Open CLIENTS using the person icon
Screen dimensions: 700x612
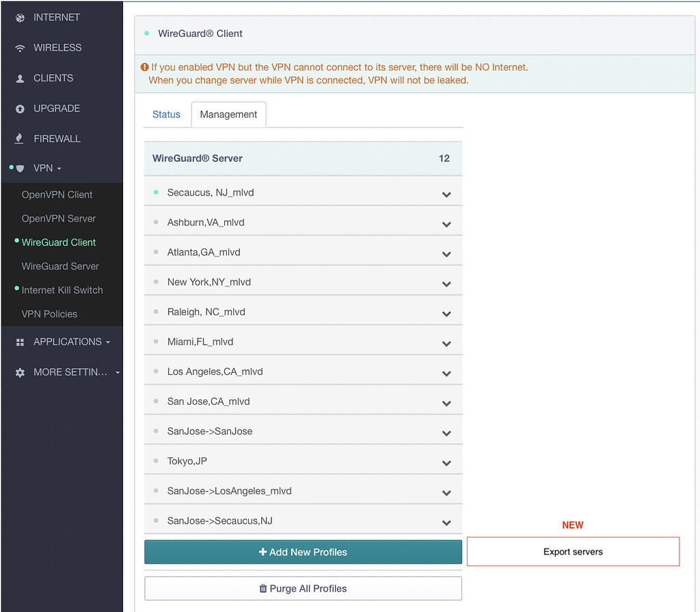[21, 78]
